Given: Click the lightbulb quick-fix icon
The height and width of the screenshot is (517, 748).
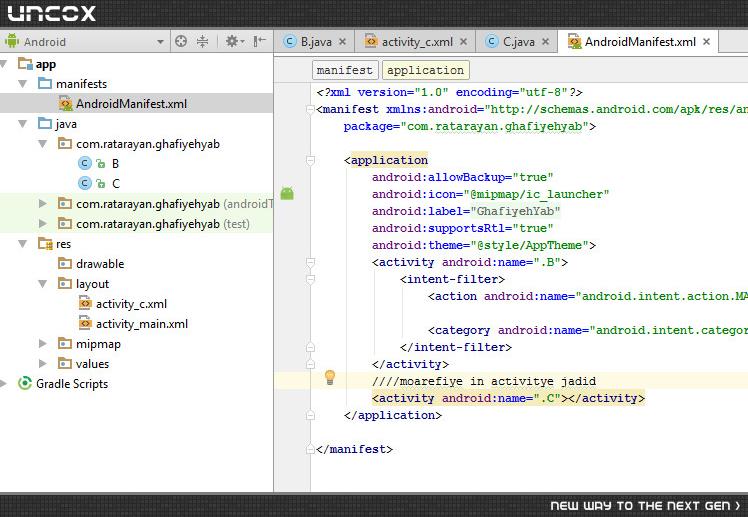Looking at the screenshot, I should (330, 377).
